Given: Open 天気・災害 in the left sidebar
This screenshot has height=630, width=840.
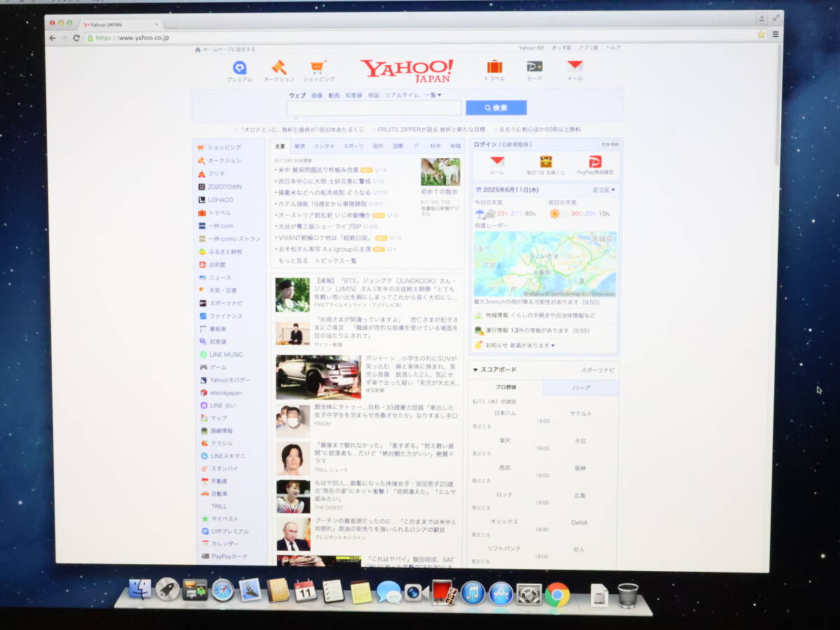Looking at the screenshot, I should tap(223, 290).
